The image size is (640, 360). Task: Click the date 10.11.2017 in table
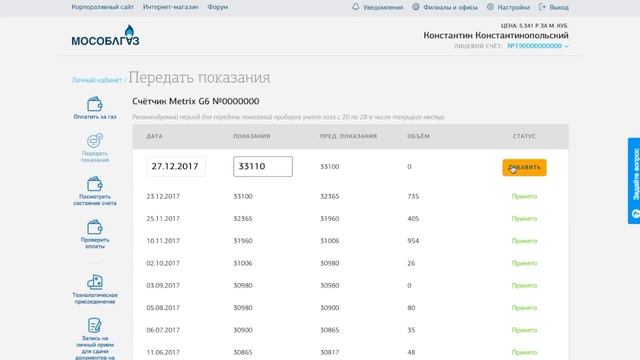(163, 241)
